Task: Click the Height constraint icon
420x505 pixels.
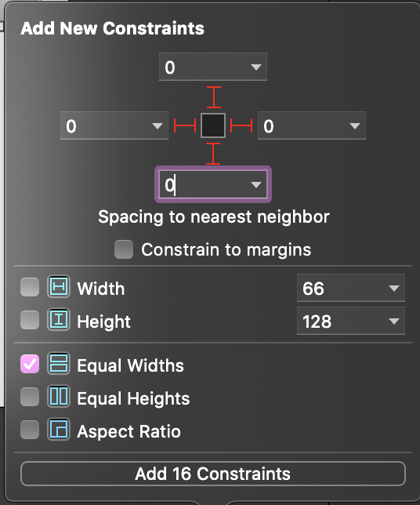Action: [x=59, y=319]
